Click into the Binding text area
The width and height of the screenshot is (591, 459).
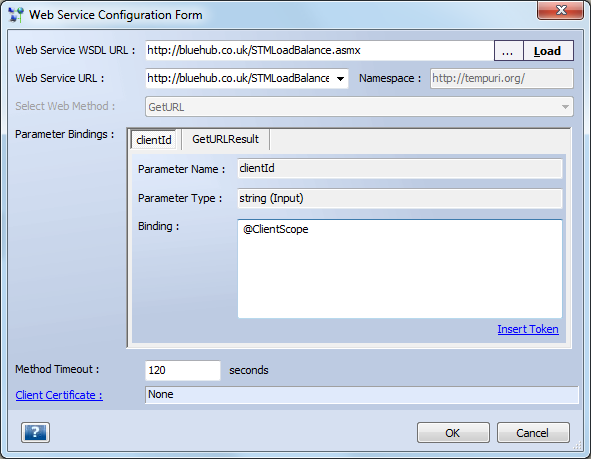(400, 269)
